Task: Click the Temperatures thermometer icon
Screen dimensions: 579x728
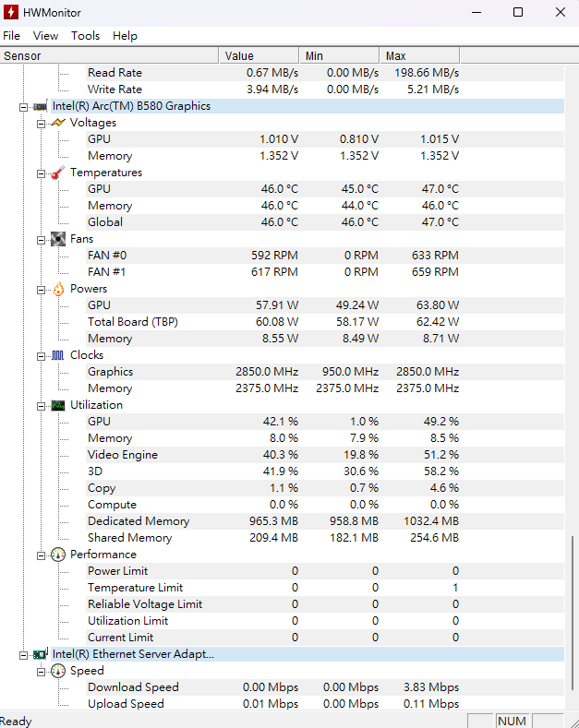Action: [58, 173]
